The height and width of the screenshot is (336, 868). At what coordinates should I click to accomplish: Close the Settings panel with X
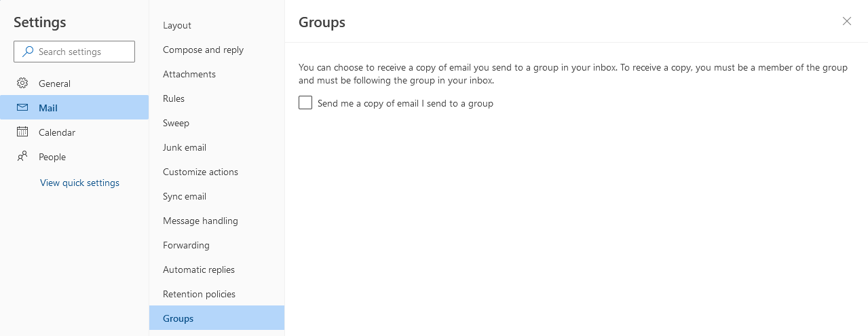pyautogui.click(x=846, y=21)
